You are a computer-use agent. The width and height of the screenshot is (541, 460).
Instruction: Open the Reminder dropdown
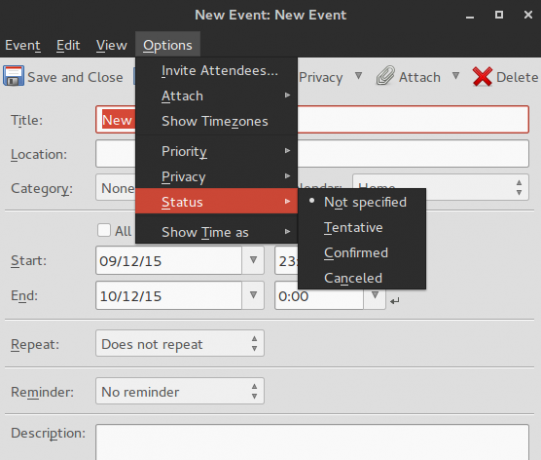180,391
